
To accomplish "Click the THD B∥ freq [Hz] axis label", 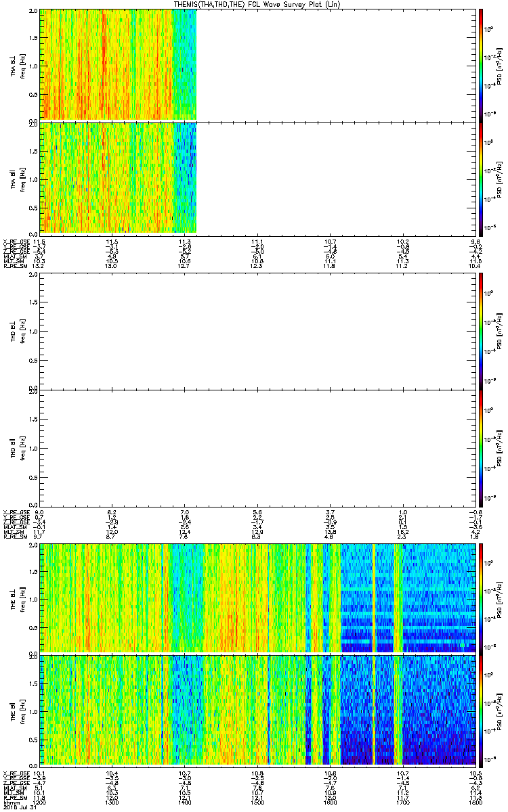I will (23, 447).
